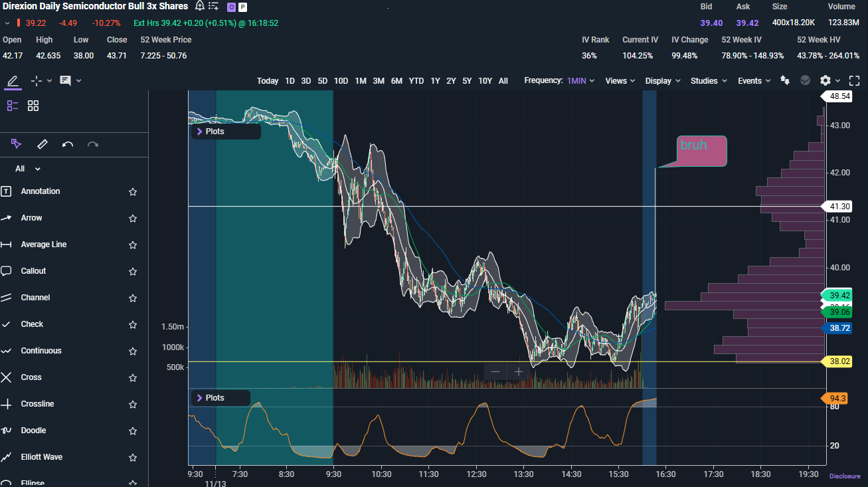Open chart settings gear

[825, 80]
